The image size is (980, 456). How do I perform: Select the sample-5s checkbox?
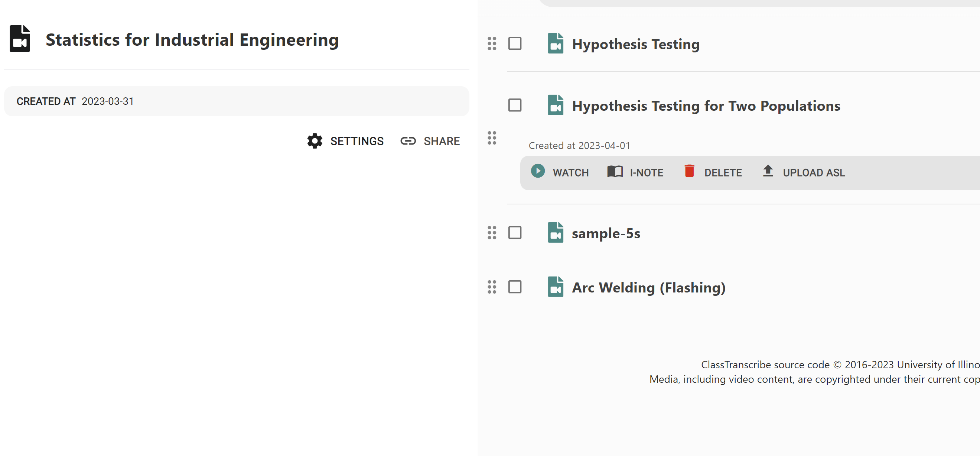tap(515, 233)
